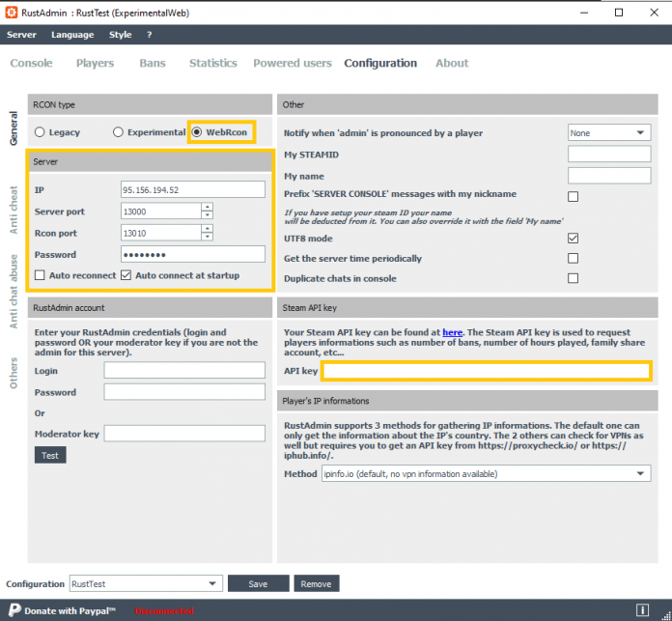
Task: Enable Duplicate chats in console
Action: tap(573, 278)
